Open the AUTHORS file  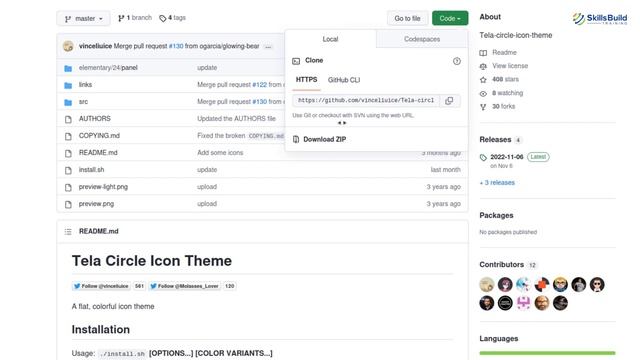click(95, 118)
